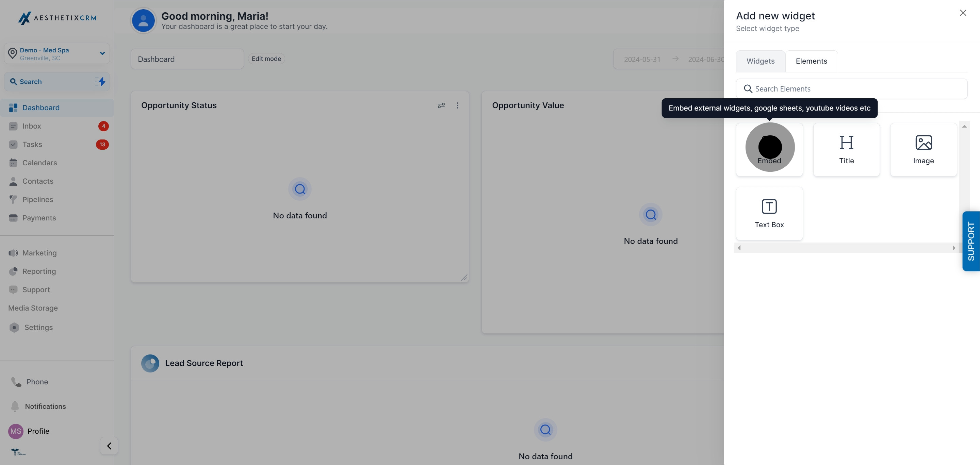Click the Search Elements input field
The width and height of the screenshot is (980, 465).
[x=852, y=88]
